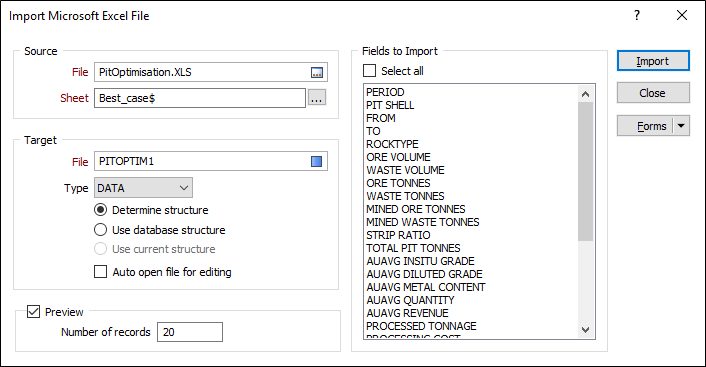
Task: Click the help question mark icon
Action: coord(637,15)
